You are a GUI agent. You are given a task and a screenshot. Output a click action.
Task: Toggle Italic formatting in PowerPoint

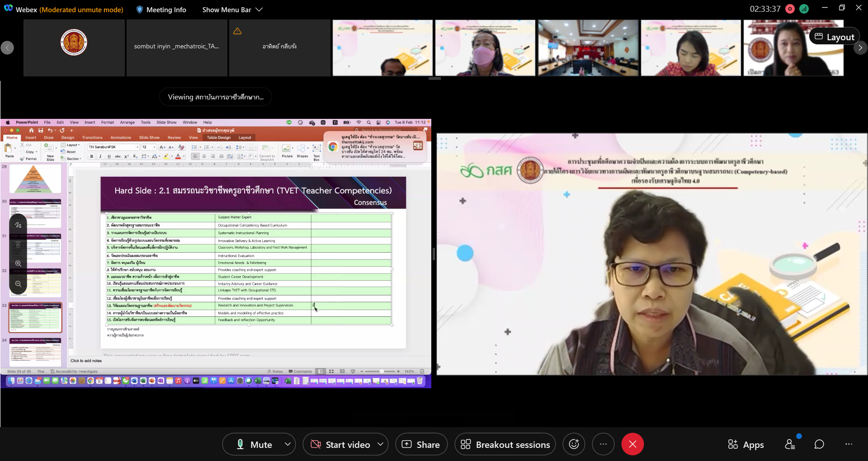(100, 156)
